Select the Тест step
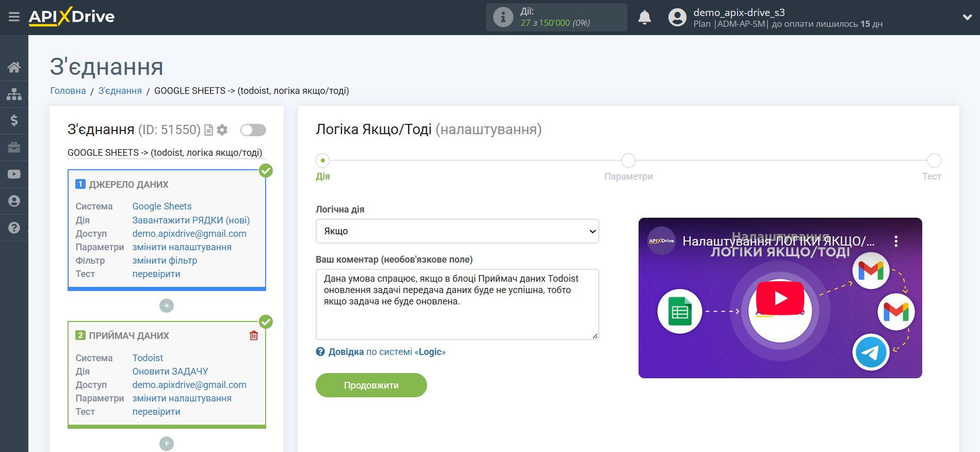Viewport: 980px width, 452px height. (x=934, y=160)
